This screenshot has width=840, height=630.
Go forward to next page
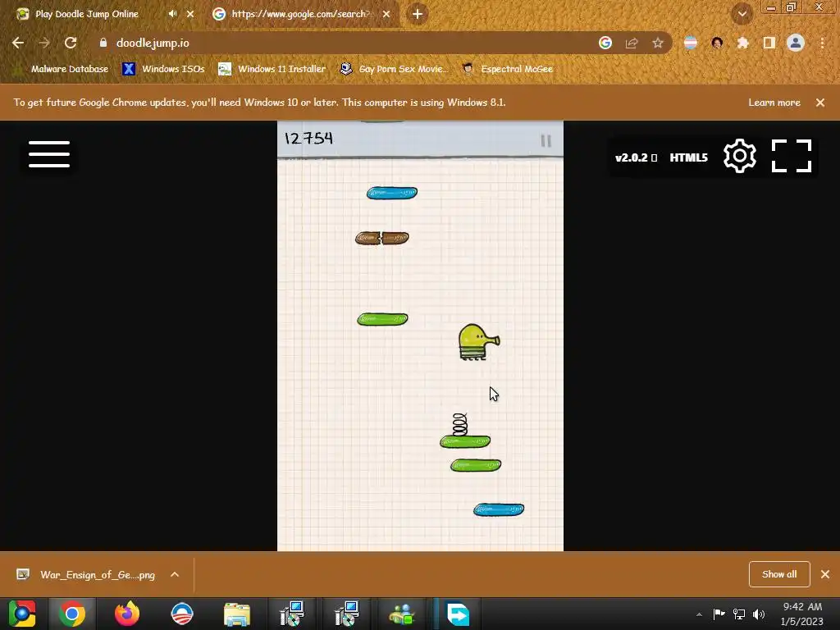pyautogui.click(x=44, y=43)
